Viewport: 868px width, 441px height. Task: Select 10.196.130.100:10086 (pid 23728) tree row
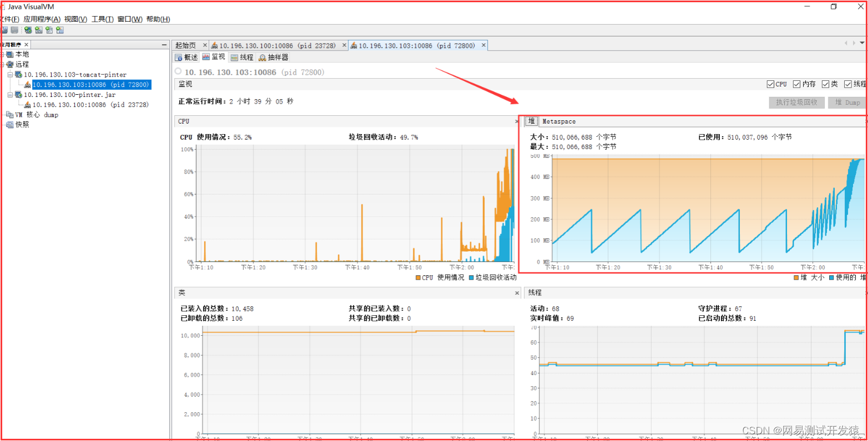coord(91,105)
